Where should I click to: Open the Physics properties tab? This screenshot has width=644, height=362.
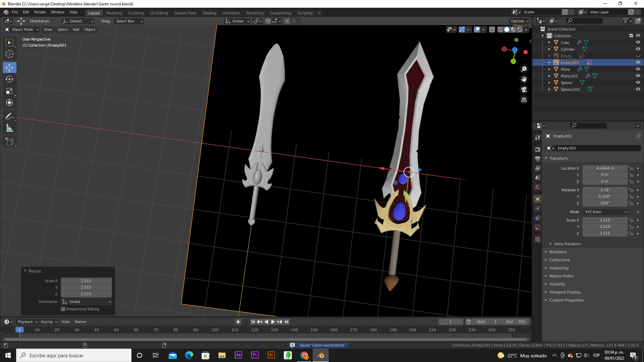pos(538,208)
